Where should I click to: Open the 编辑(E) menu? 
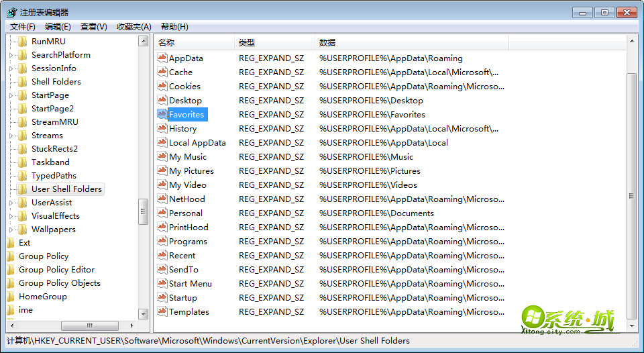(58, 27)
